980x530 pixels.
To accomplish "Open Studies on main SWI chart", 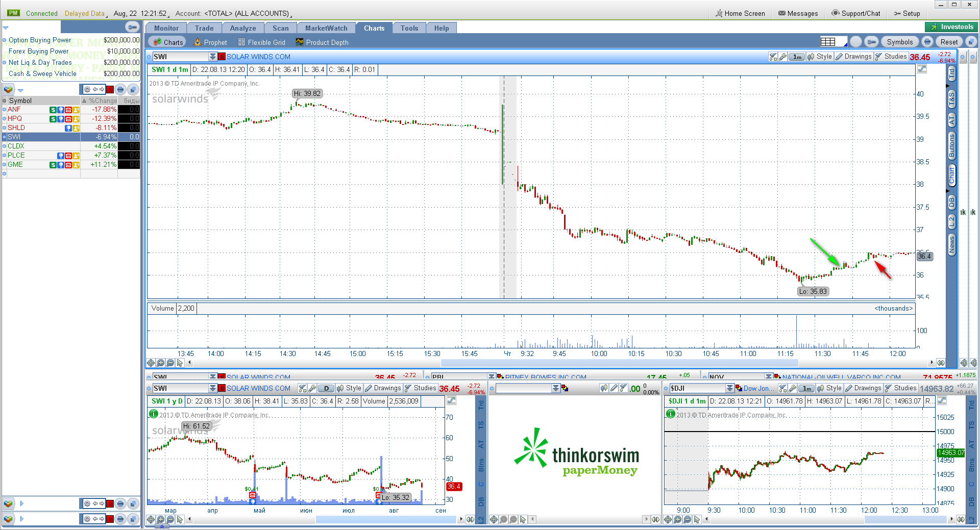I will [891, 57].
